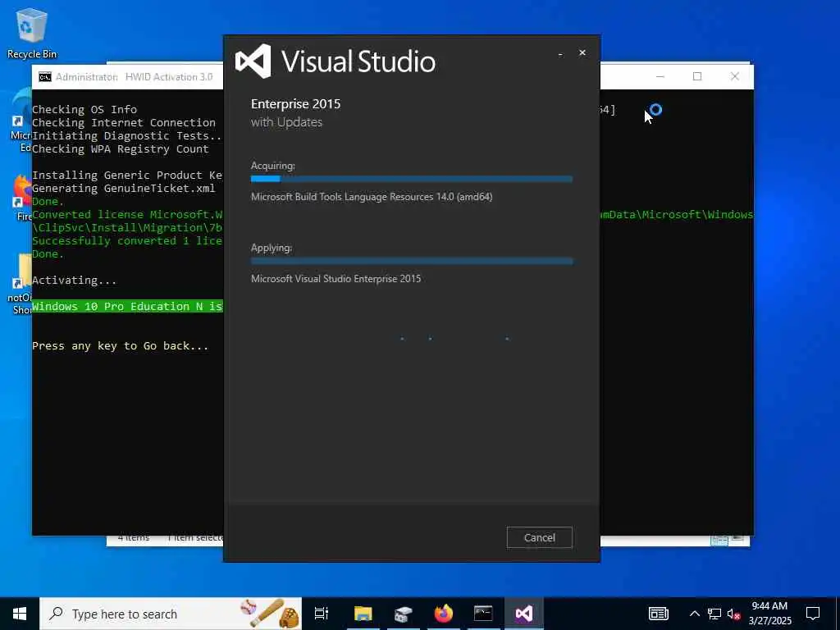Click highlighted 'Windows 10 Pro Education N' line
Viewport: 840px width, 630px height.
tap(127, 307)
